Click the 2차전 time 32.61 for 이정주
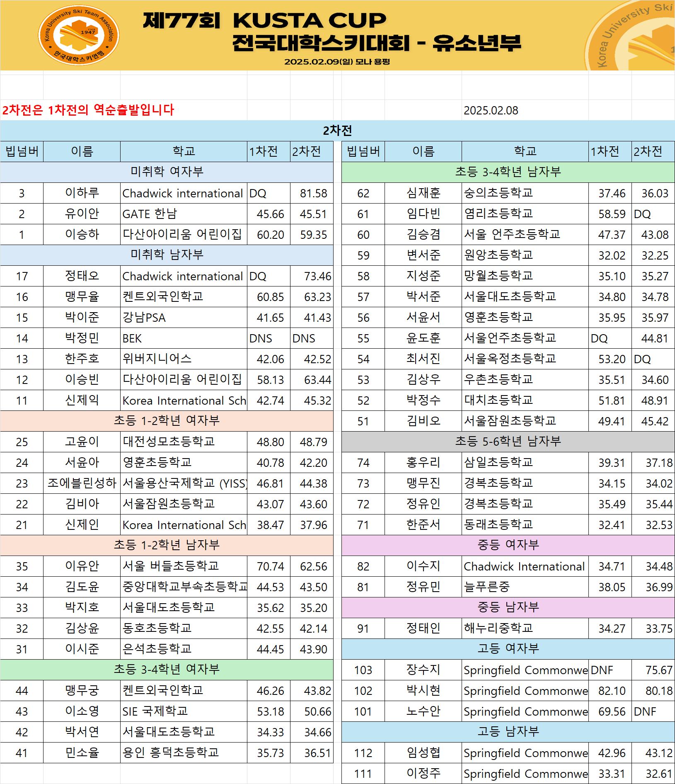This screenshot has width=675, height=784. tap(653, 773)
